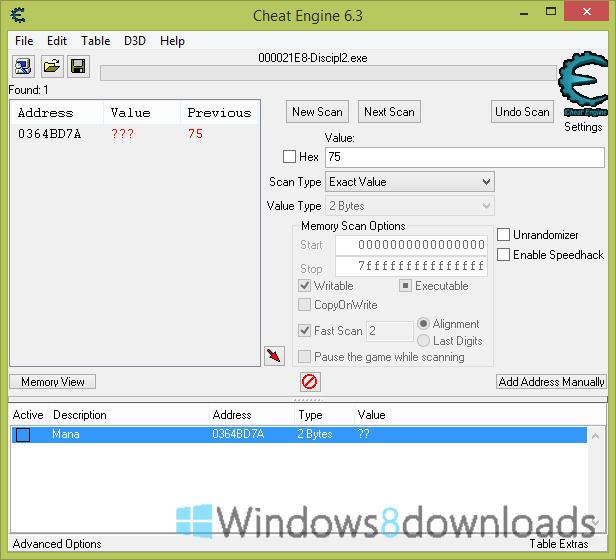Click the Undo Scan button
The image size is (616, 560).
pos(522,112)
